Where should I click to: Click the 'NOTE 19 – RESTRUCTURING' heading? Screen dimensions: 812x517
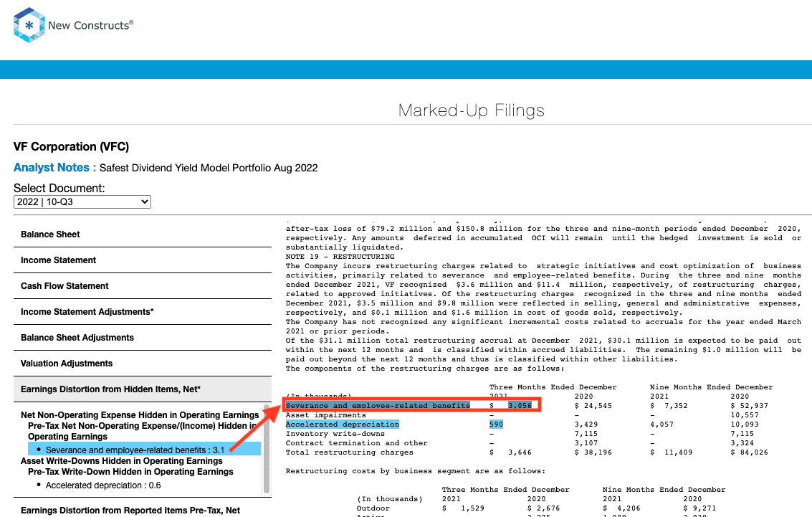pos(340,257)
